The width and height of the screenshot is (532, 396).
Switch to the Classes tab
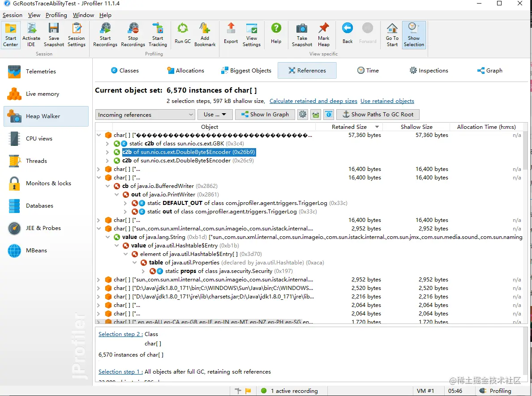(x=124, y=71)
